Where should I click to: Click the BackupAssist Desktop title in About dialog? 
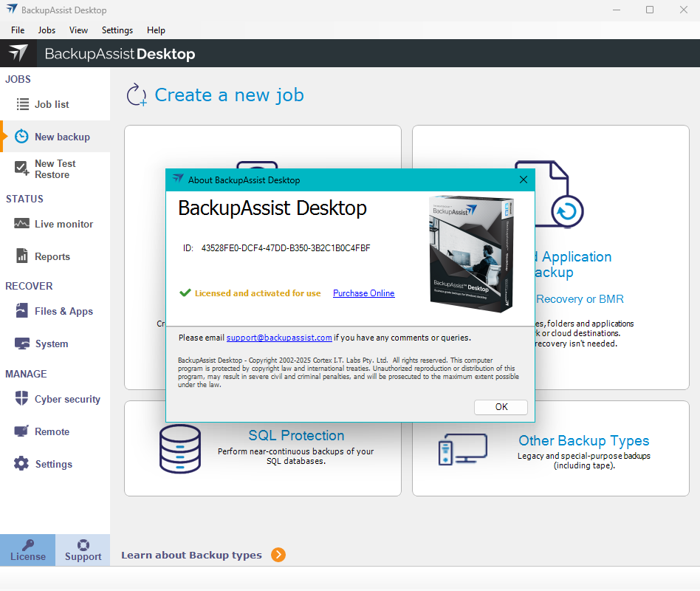272,208
